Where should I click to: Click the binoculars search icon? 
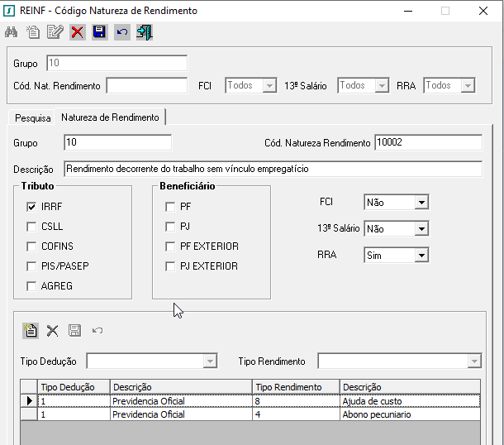(x=11, y=32)
